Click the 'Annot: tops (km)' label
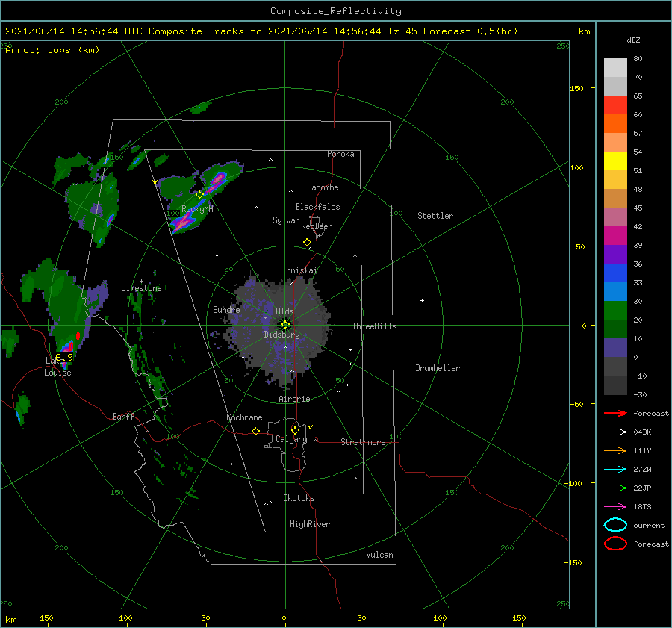Screen dimensions: 672x628 [52, 50]
